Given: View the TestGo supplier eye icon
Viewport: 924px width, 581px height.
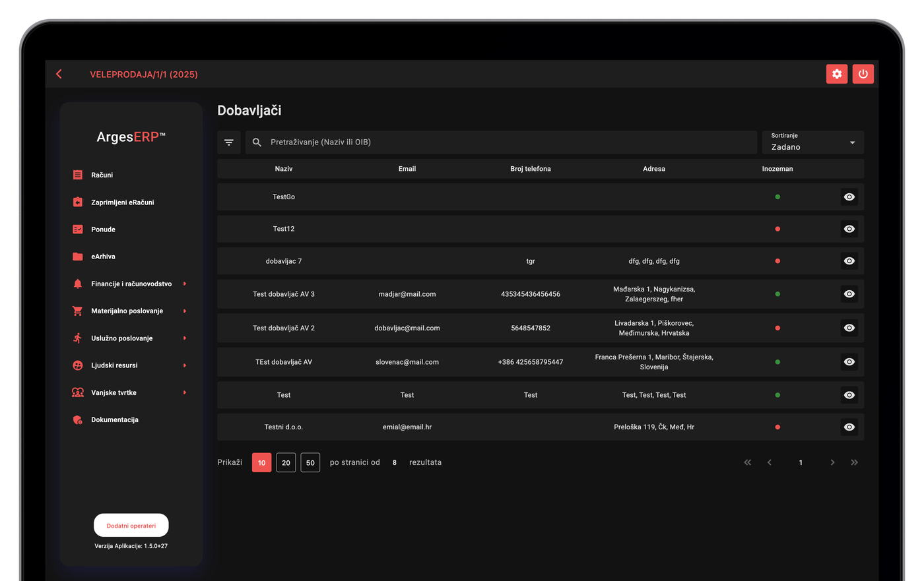Looking at the screenshot, I should (849, 197).
